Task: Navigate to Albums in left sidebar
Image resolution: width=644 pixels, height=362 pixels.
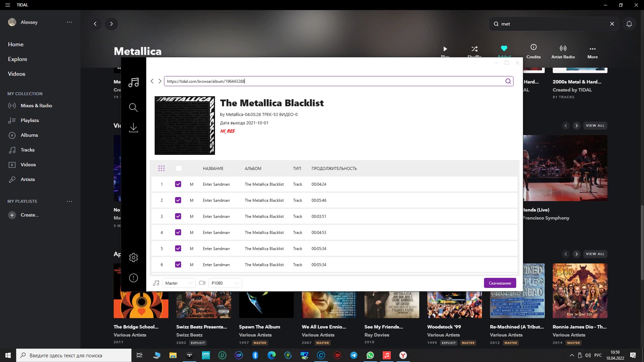Action: click(x=29, y=135)
